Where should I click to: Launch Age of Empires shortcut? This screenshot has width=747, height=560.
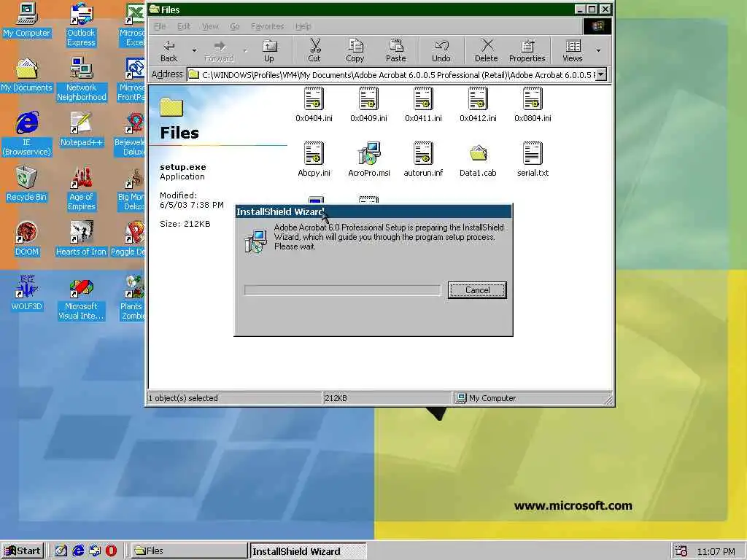(82, 189)
